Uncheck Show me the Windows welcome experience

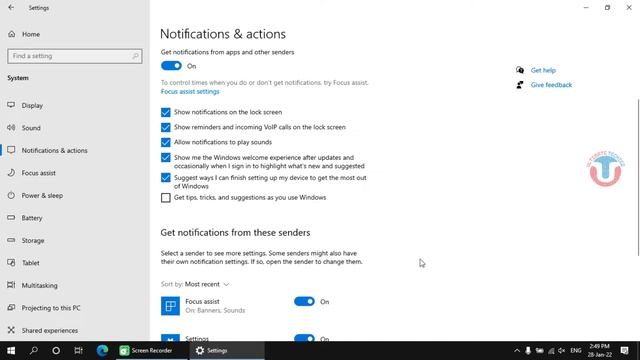[x=165, y=158]
